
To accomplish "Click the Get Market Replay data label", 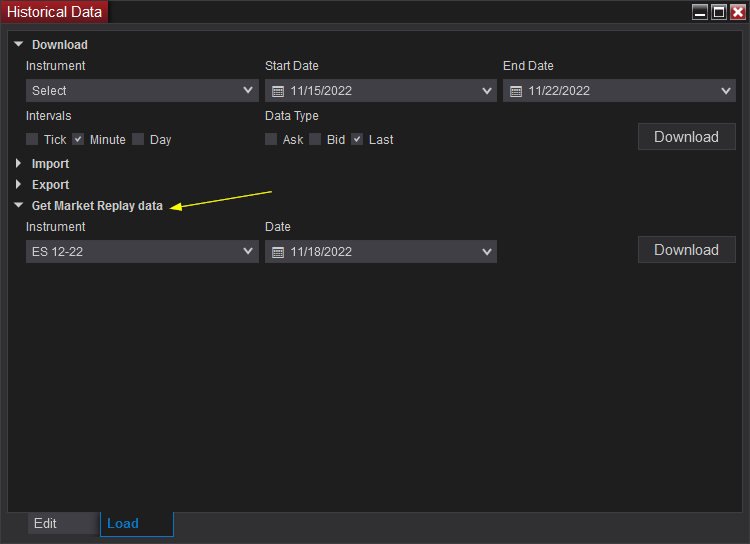I will click(97, 206).
